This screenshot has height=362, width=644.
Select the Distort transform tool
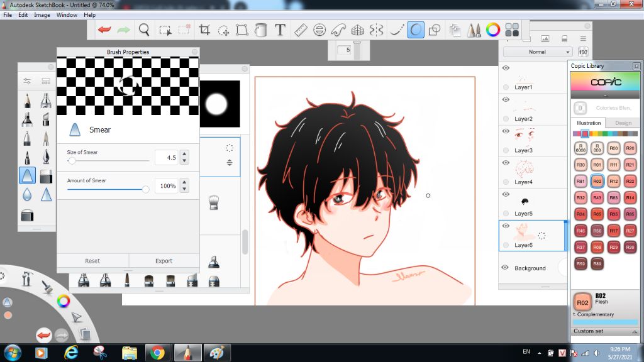tap(242, 30)
